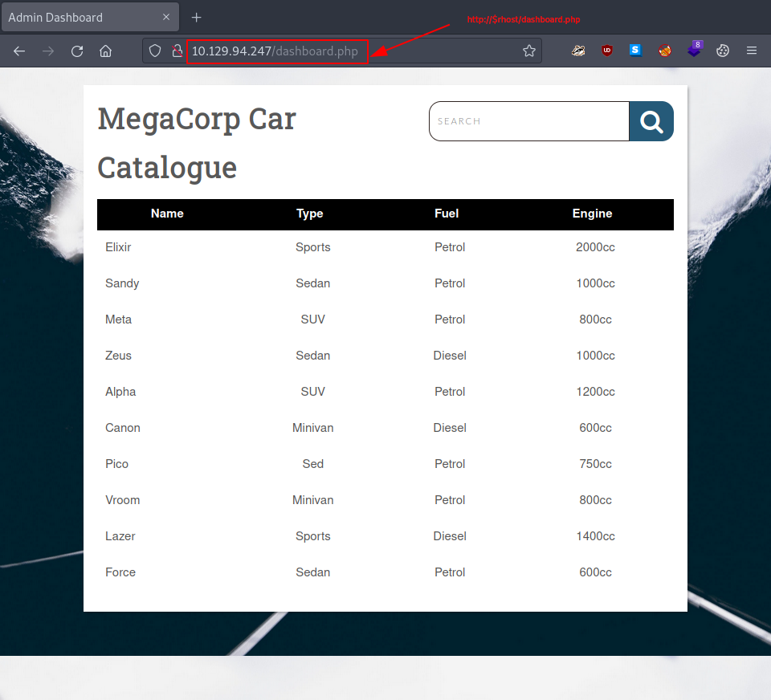Viewport: 771px width, 700px height.
Task: Click the back navigation arrow
Action: click(19, 51)
